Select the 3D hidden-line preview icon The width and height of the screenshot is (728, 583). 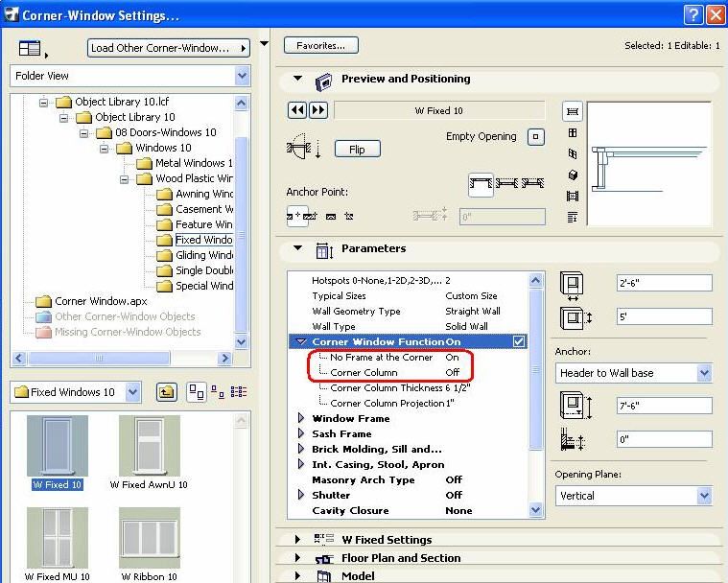[573, 154]
